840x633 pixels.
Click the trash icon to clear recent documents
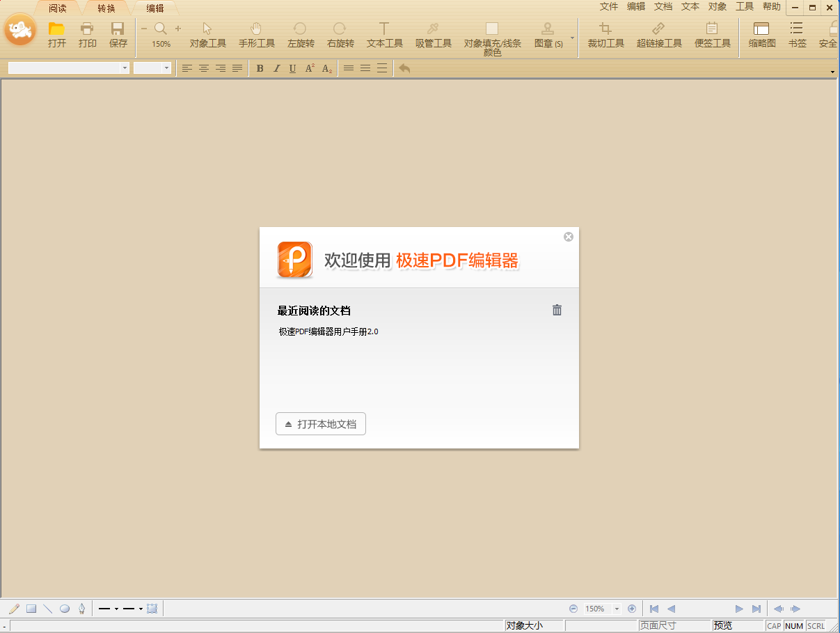click(x=557, y=311)
